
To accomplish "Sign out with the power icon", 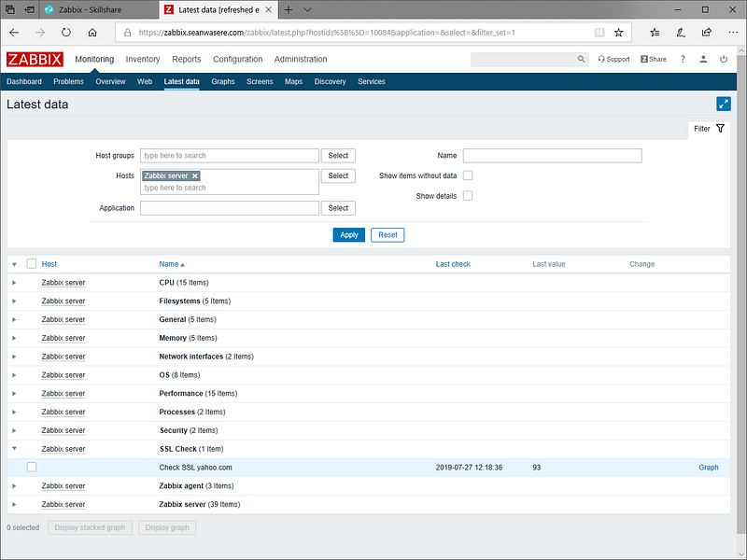I will pos(724,59).
